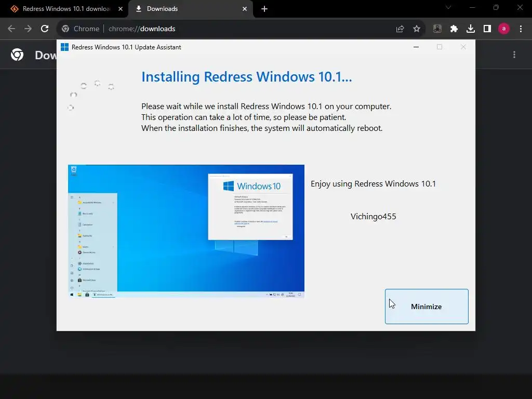Click the 'Vichingo455' author text
The image size is (532, 399).
(373, 217)
